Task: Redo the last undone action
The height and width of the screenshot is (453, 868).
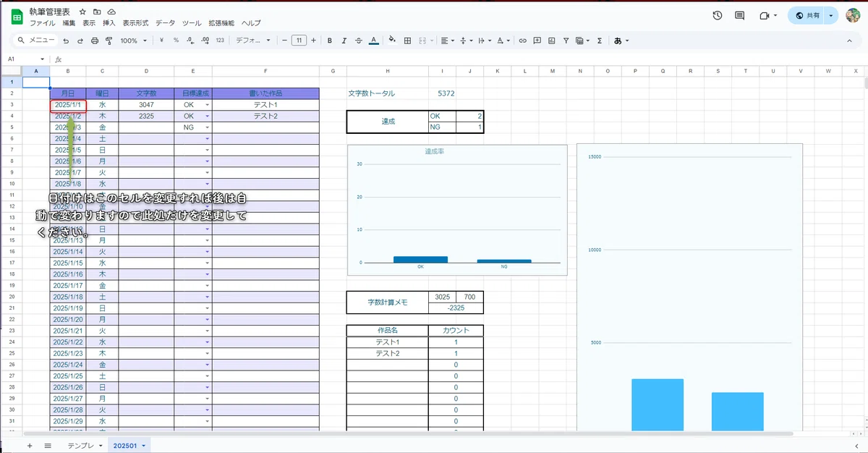Action: coord(80,41)
